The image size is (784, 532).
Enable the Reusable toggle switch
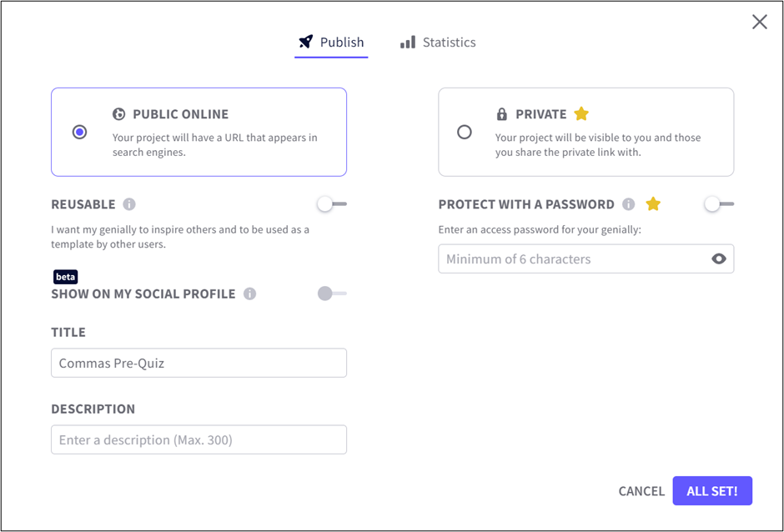[x=331, y=204]
